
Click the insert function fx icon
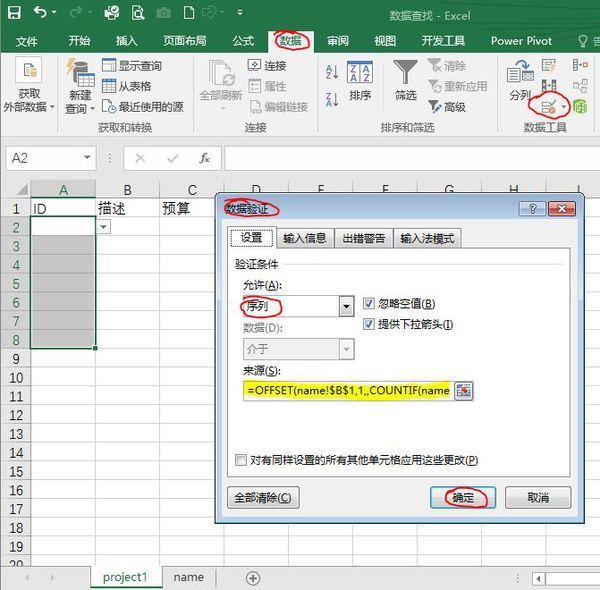click(x=205, y=158)
